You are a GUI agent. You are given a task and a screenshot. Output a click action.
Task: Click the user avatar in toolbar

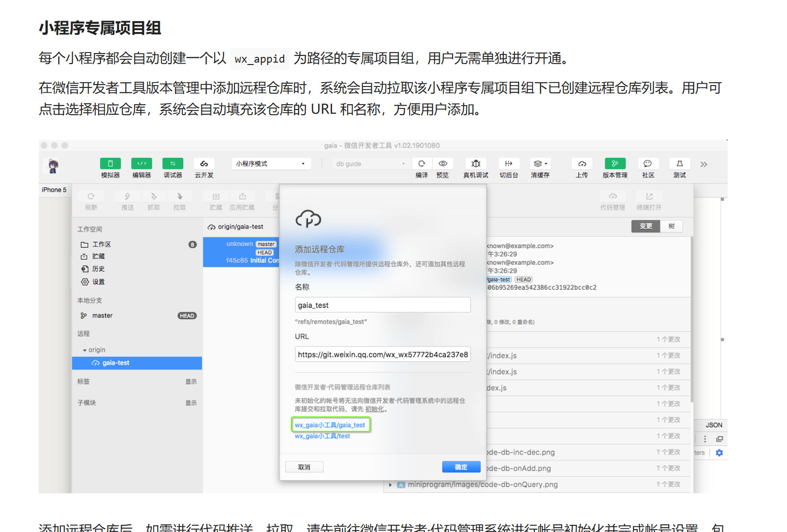(x=53, y=166)
